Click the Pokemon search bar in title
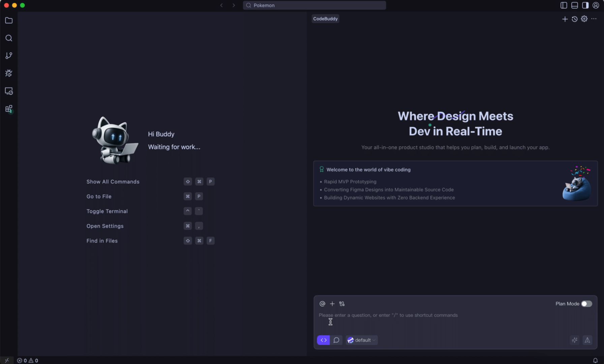604x364 pixels. [314, 5]
